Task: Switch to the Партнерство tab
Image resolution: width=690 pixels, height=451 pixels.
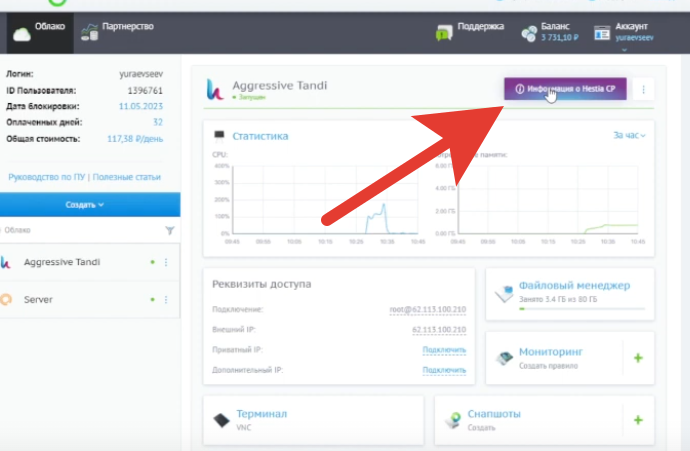Action: click(x=120, y=30)
